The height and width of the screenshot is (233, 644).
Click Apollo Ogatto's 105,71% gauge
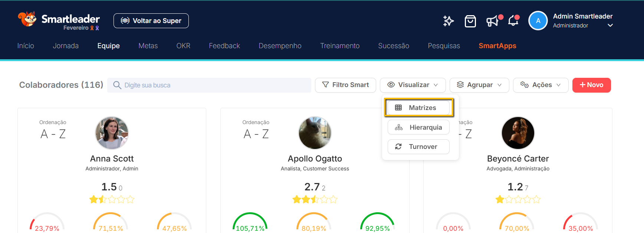pos(250,222)
